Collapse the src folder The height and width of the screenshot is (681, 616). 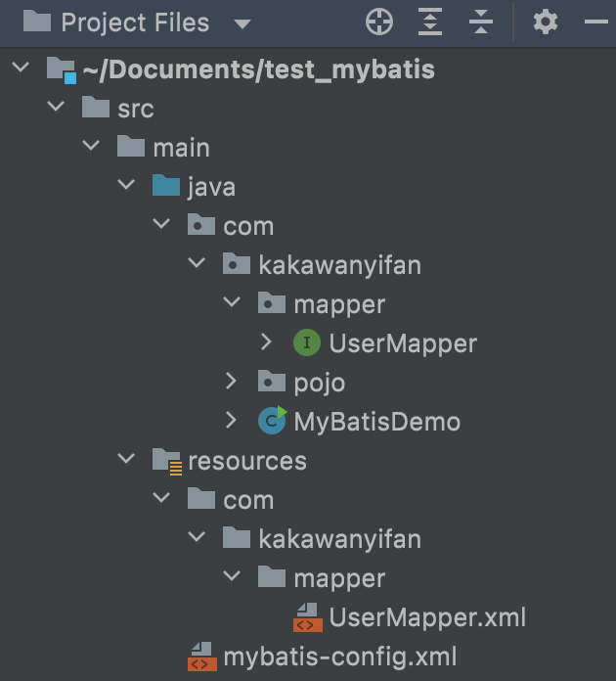pyautogui.click(x=56, y=108)
